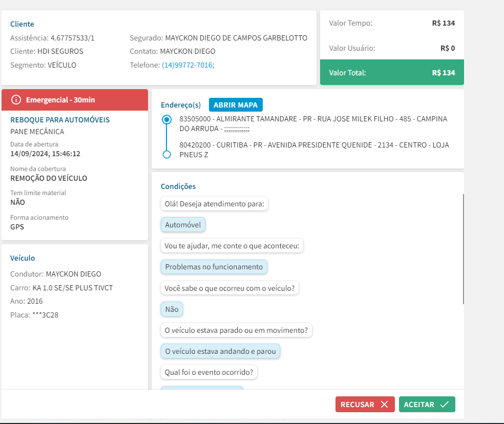Click the Automóvel answer chip
This screenshot has height=424, width=504.
coord(183,225)
